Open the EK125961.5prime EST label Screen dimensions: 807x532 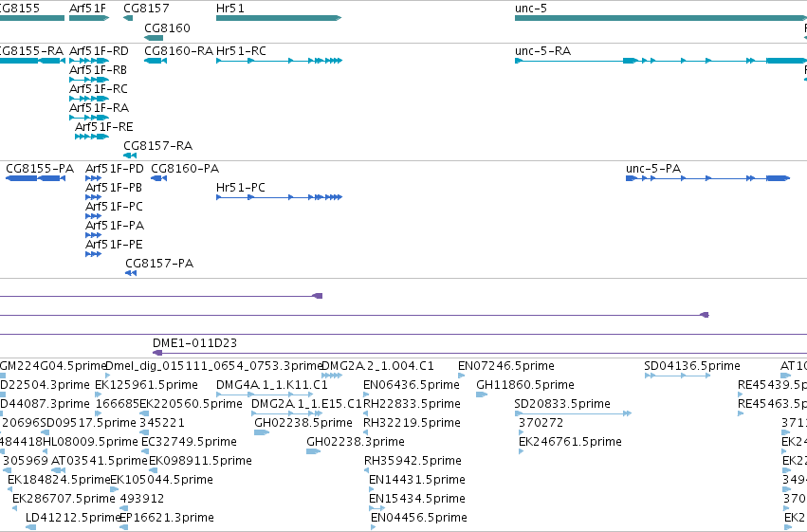(x=146, y=385)
